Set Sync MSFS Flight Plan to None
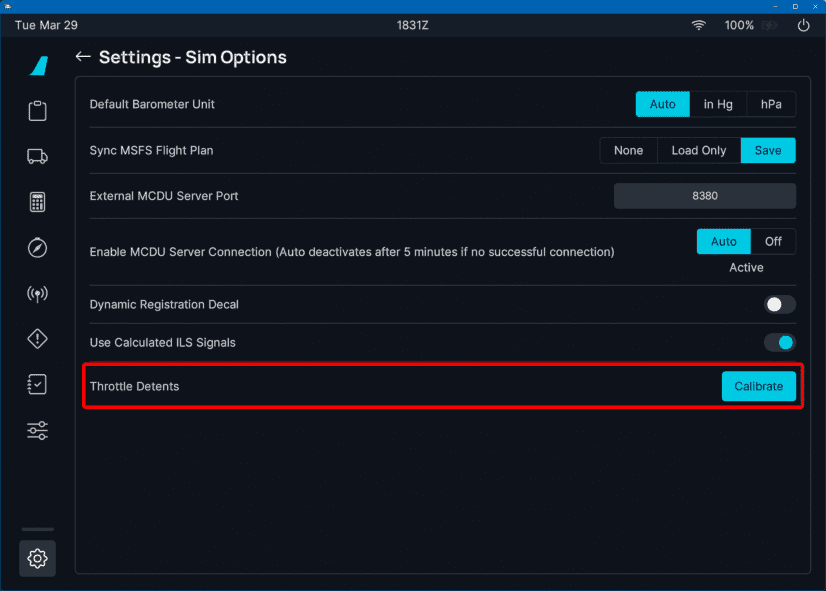Viewport: 826px width, 591px height. coord(628,150)
